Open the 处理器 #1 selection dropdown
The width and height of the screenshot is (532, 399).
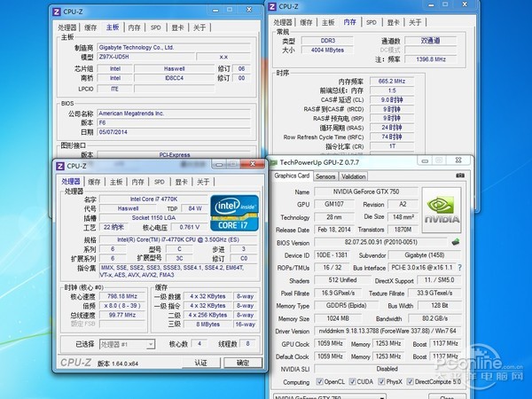[x=127, y=344]
